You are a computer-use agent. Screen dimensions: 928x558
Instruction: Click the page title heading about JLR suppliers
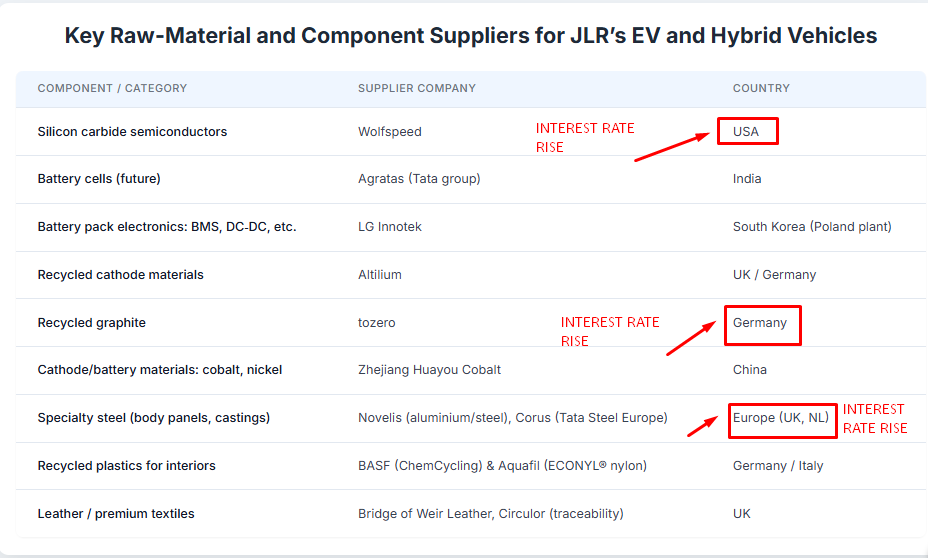(471, 36)
